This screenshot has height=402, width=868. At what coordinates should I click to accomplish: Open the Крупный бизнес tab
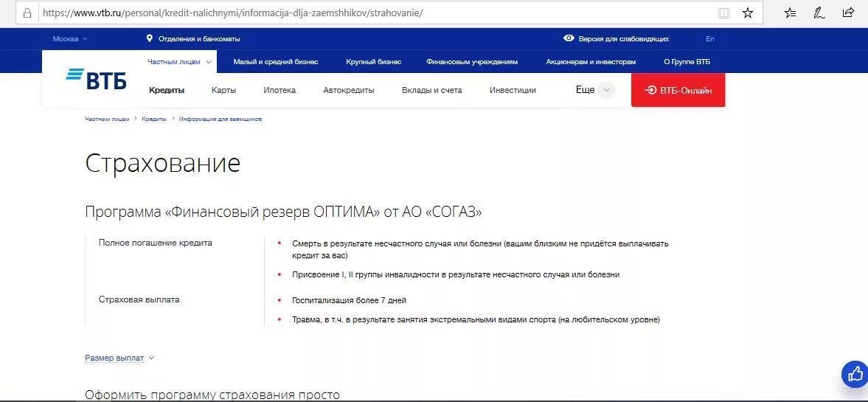(374, 62)
